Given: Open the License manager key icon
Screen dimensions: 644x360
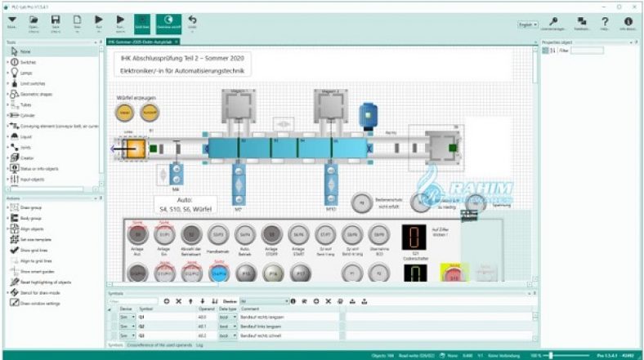Looking at the screenshot, I should 553,21.
